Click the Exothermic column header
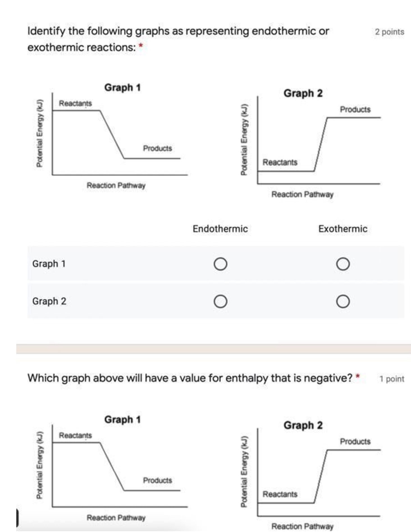Viewport: 411px width, 532px height. 342,229
